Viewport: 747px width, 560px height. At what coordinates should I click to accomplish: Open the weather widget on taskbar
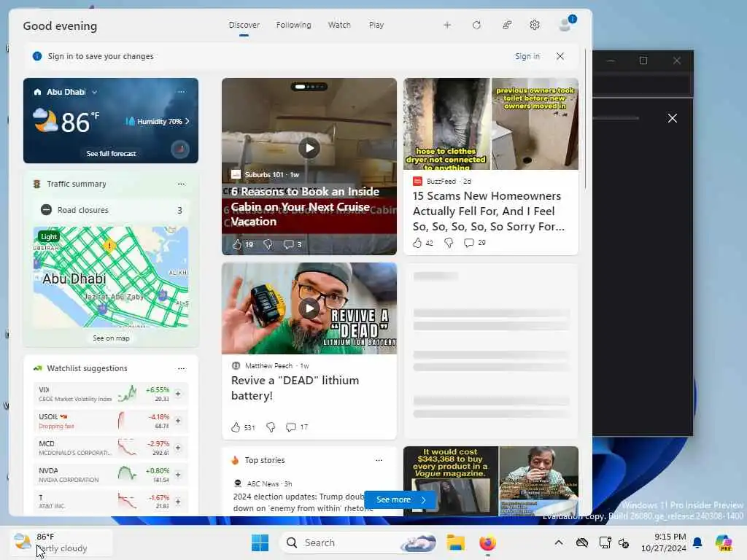62,542
